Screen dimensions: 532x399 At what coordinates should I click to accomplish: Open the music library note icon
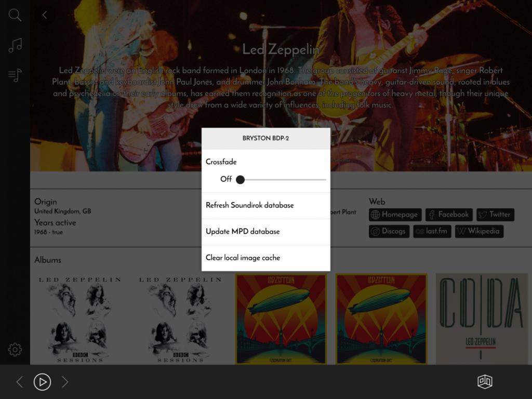coord(15,45)
